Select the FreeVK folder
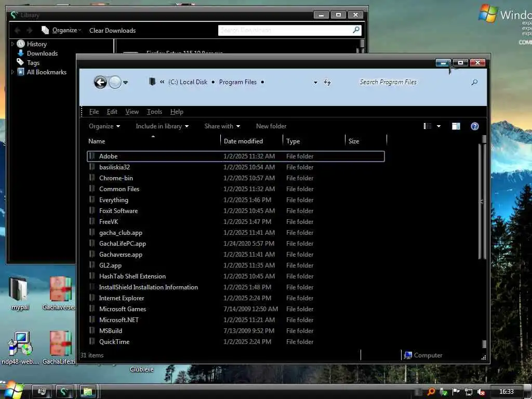 click(236, 221)
